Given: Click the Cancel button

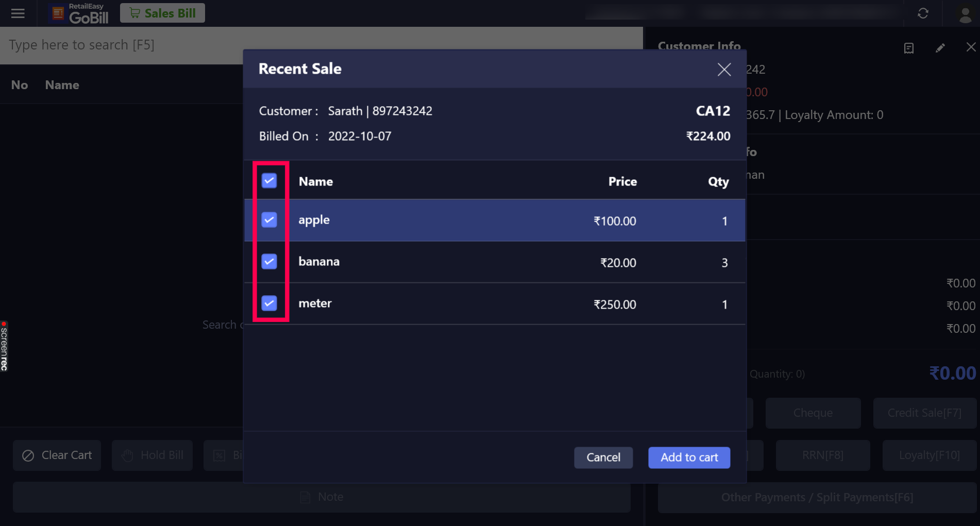Looking at the screenshot, I should click(603, 457).
